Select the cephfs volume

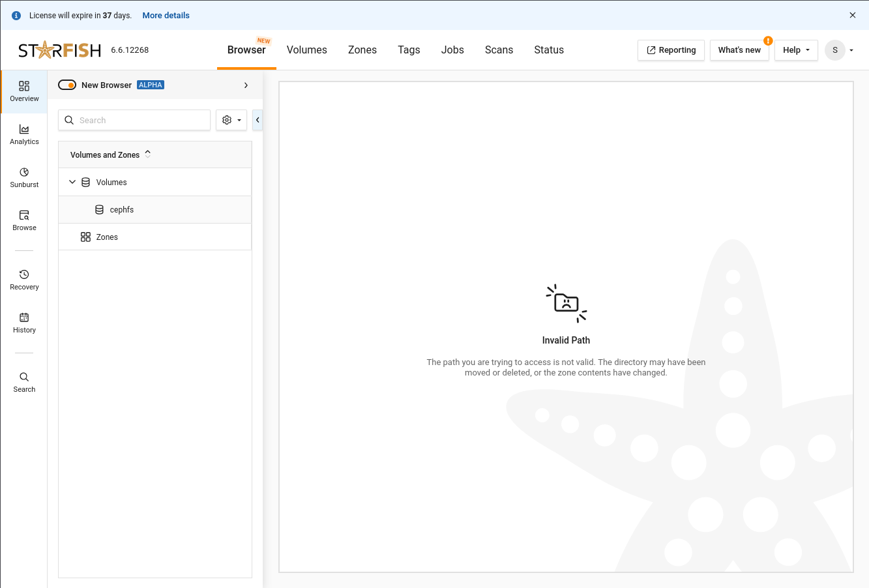click(x=121, y=210)
